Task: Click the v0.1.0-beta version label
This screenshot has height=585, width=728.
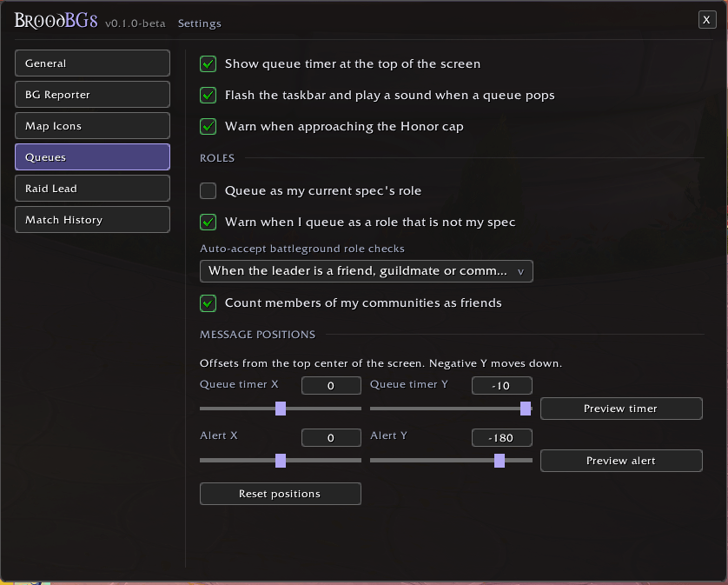Action: click(136, 23)
